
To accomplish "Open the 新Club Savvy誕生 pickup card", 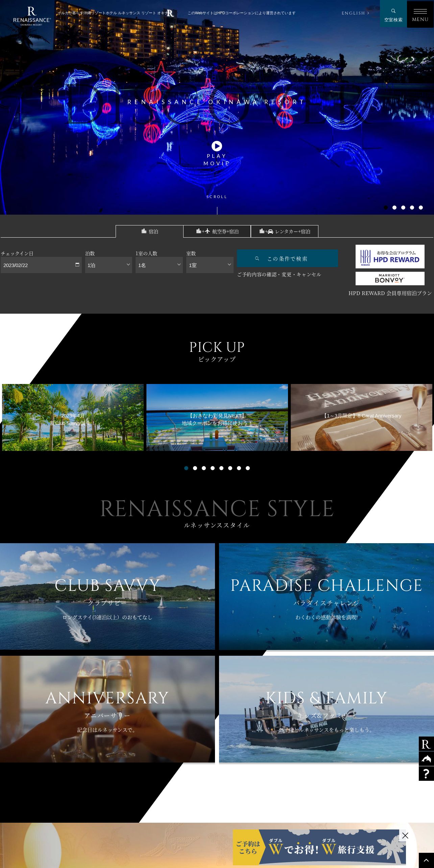I will (73, 417).
